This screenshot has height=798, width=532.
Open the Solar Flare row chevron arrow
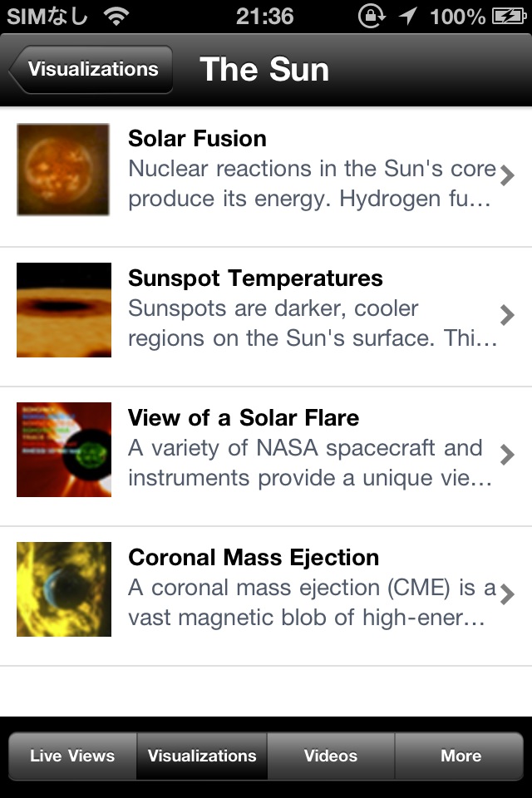pos(507,454)
